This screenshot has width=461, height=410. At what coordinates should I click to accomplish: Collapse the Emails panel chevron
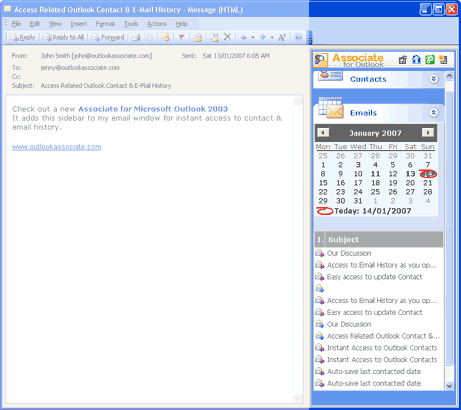433,112
